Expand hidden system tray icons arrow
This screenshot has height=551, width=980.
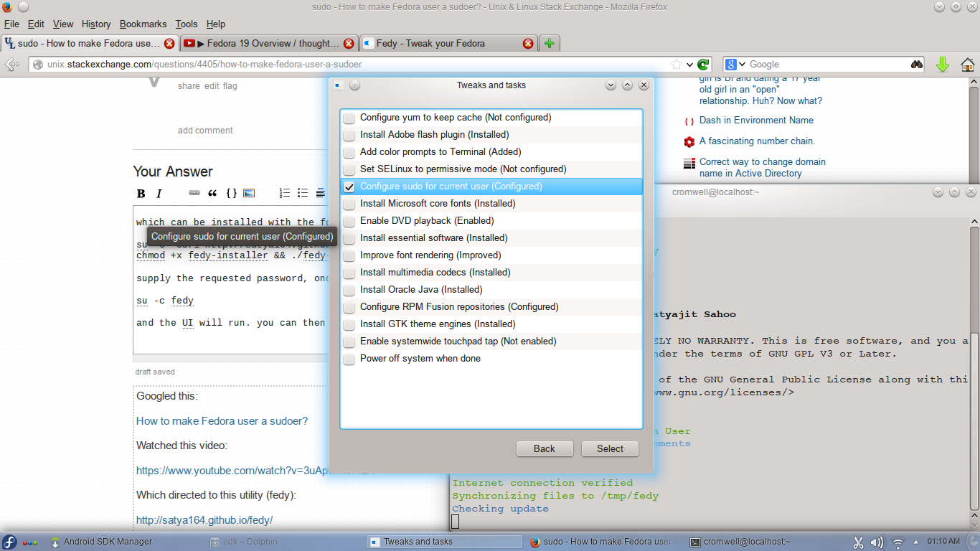coord(917,542)
